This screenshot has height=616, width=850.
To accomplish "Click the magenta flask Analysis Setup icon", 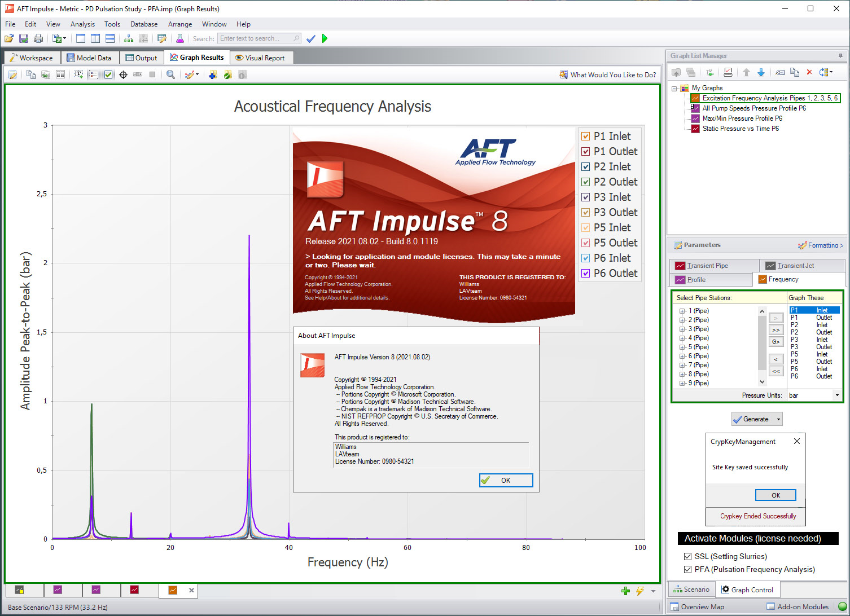I will click(x=180, y=38).
